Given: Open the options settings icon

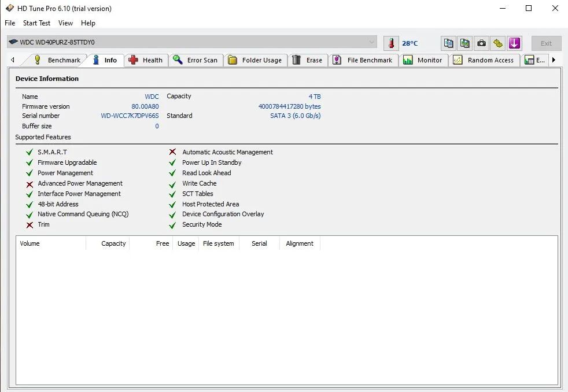Looking at the screenshot, I should pos(498,43).
